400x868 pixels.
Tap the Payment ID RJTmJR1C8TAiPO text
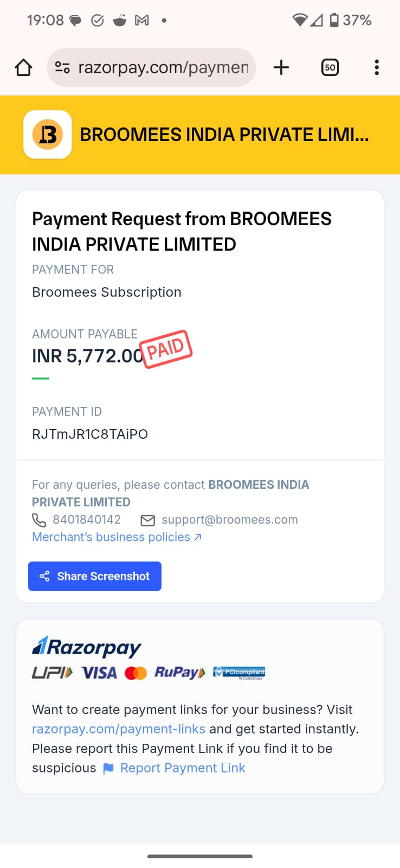point(90,434)
